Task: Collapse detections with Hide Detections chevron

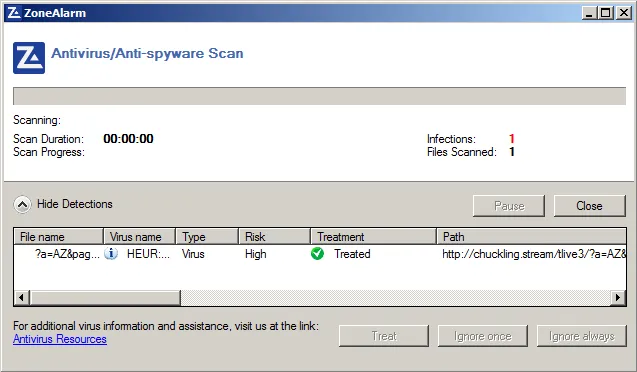Action: tap(22, 204)
